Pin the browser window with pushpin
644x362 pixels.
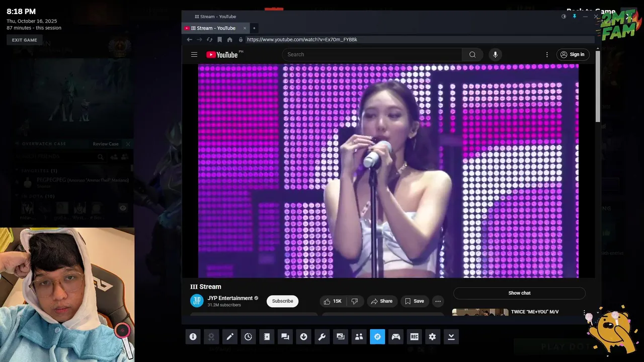pos(574,16)
